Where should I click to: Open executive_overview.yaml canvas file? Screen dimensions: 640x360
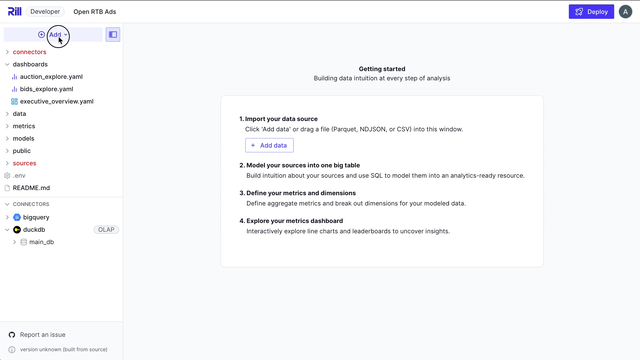[x=56, y=101]
